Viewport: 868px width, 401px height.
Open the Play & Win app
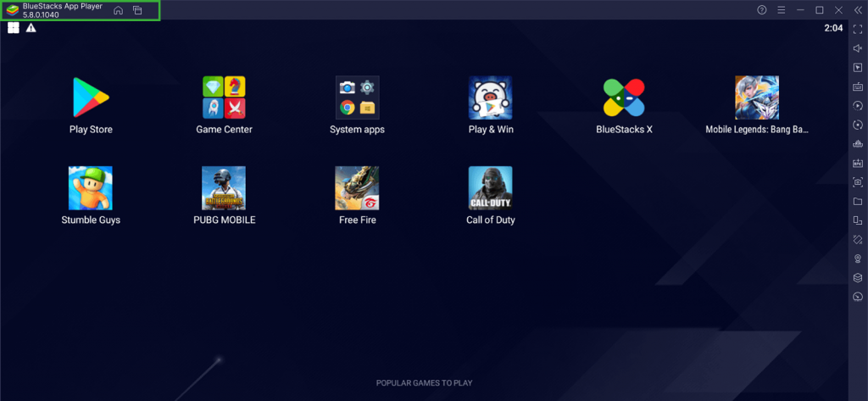(x=491, y=98)
